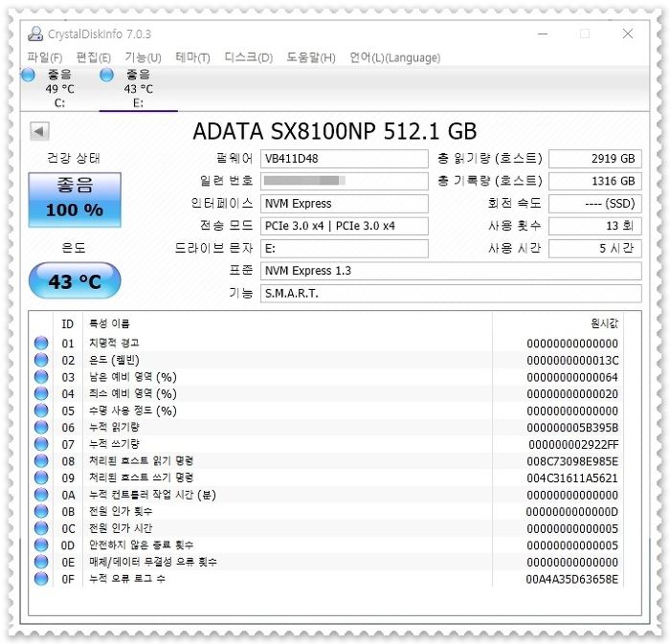Click the standard field NVM Express 1.3
Viewport: 670px width, 644px height.
click(x=451, y=271)
